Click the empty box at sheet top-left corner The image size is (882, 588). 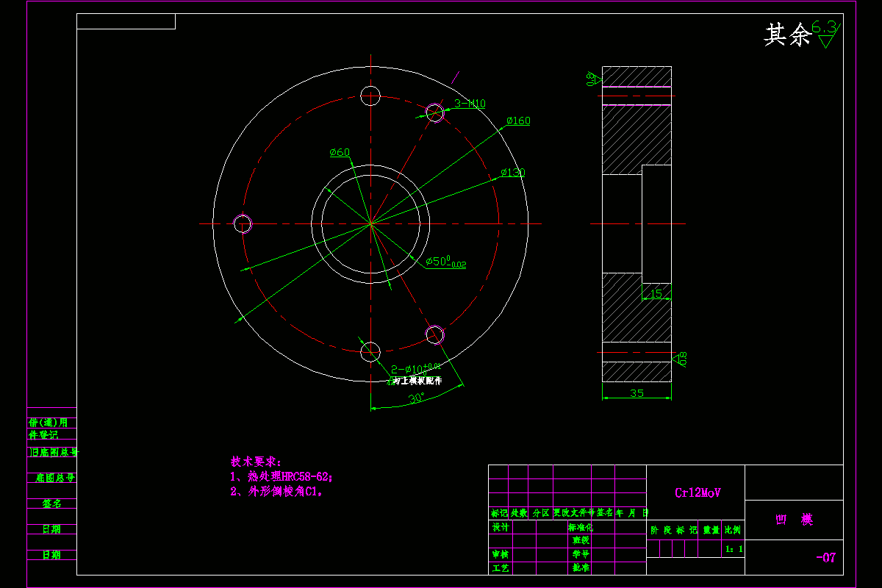[x=126, y=21]
